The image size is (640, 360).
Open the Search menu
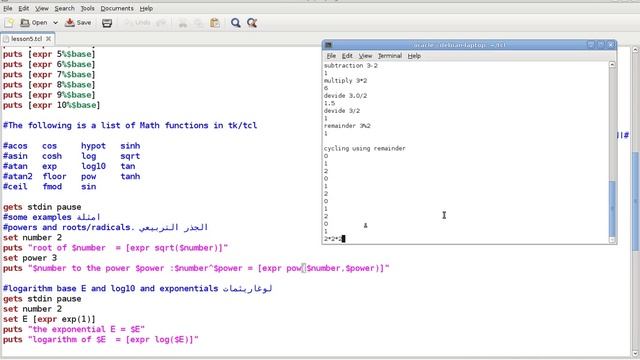point(64,8)
